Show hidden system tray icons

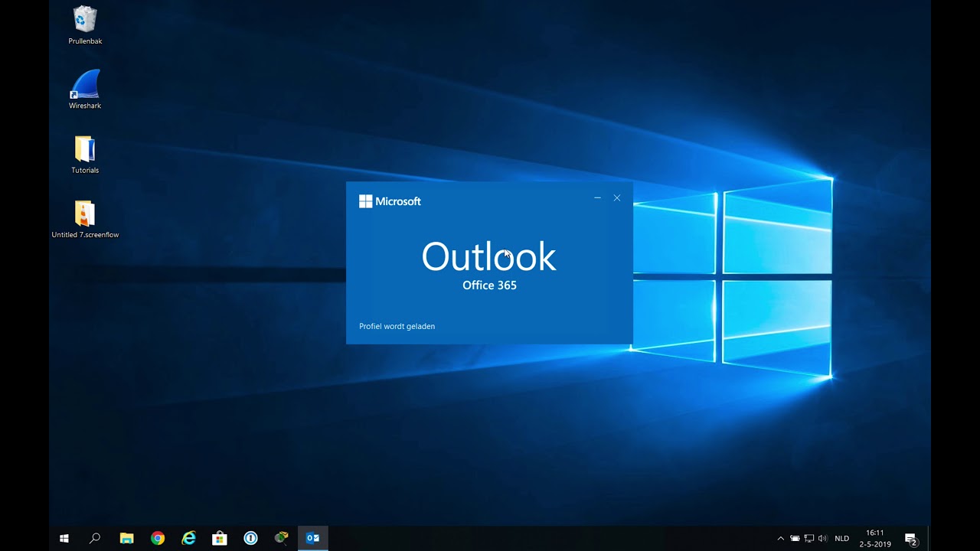tap(781, 539)
